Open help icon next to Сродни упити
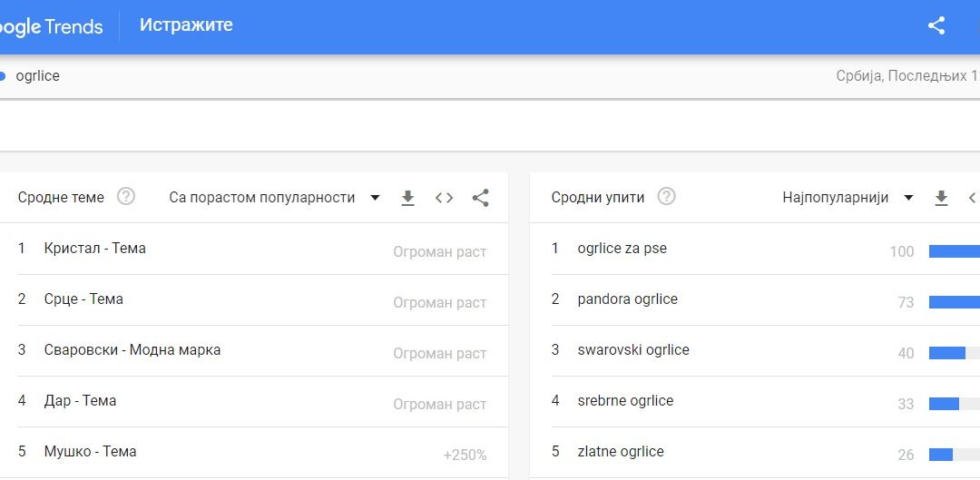Image resolution: width=980 pixels, height=480 pixels. tap(666, 197)
